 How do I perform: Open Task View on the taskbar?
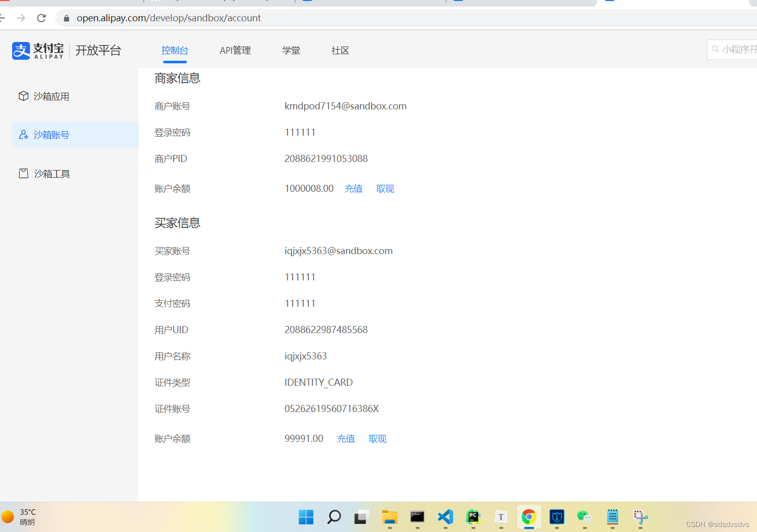361,517
